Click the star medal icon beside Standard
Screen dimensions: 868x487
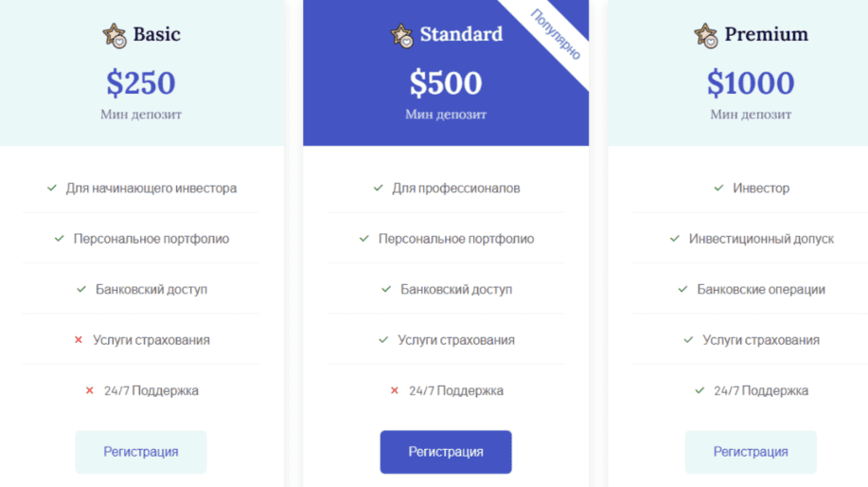tap(402, 35)
